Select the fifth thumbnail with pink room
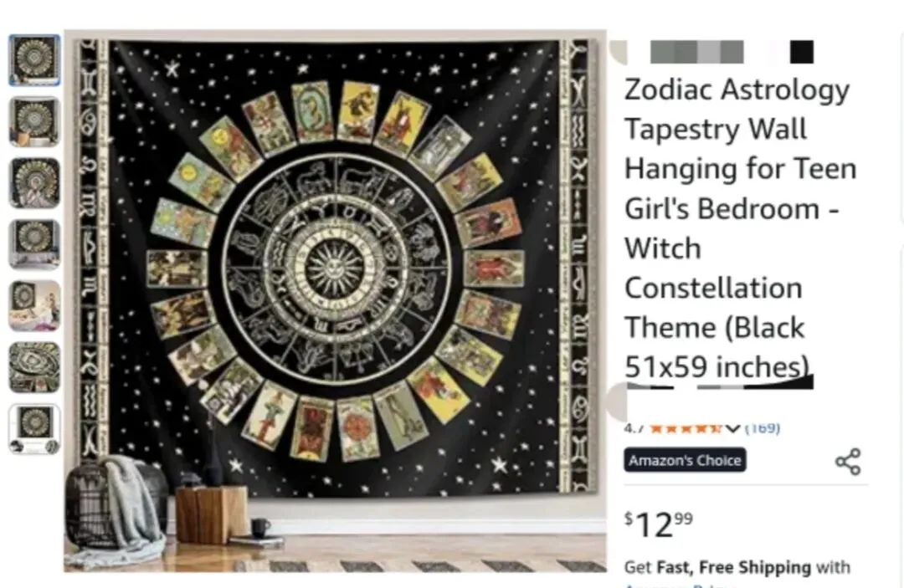This screenshot has width=904, height=588. 34,306
